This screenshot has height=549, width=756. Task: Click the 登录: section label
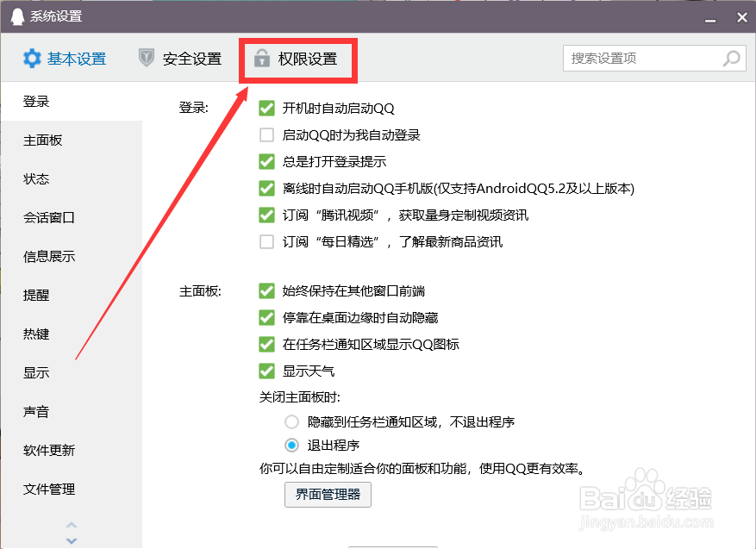[x=194, y=107]
